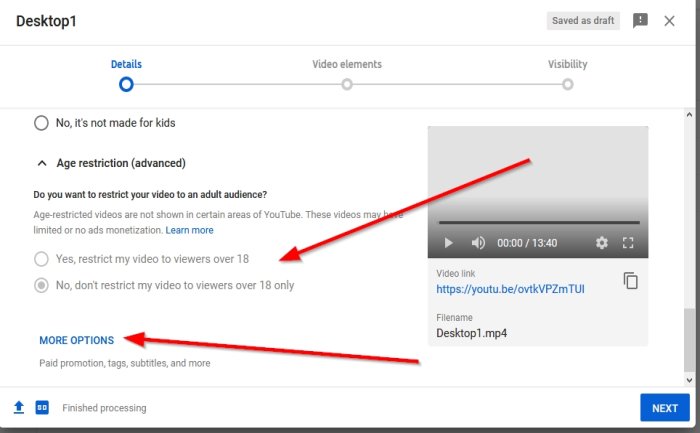Click the 'Desktop1.mp4' filename
The image size is (700, 433).
(x=471, y=333)
